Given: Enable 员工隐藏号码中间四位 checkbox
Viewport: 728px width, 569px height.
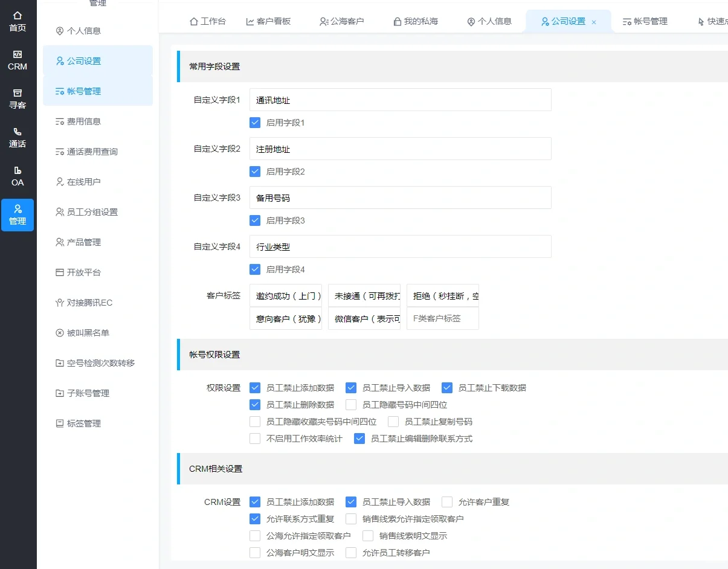Looking at the screenshot, I should click(x=351, y=405).
